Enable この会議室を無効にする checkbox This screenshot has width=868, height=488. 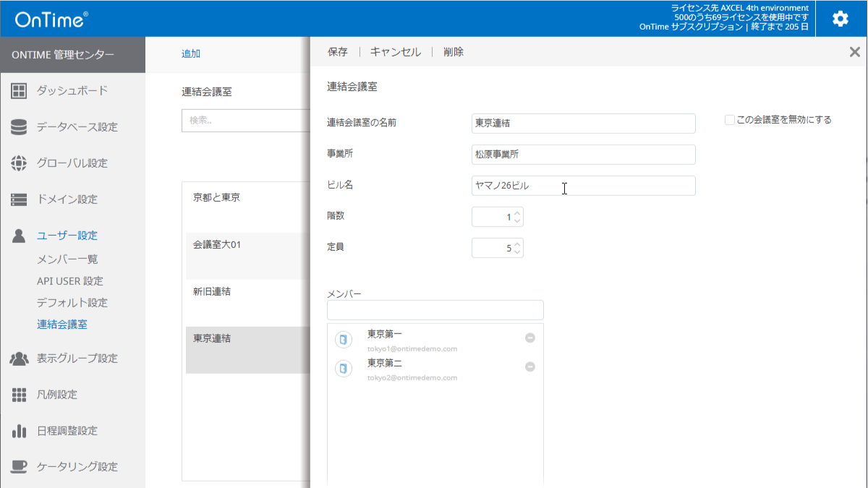730,120
